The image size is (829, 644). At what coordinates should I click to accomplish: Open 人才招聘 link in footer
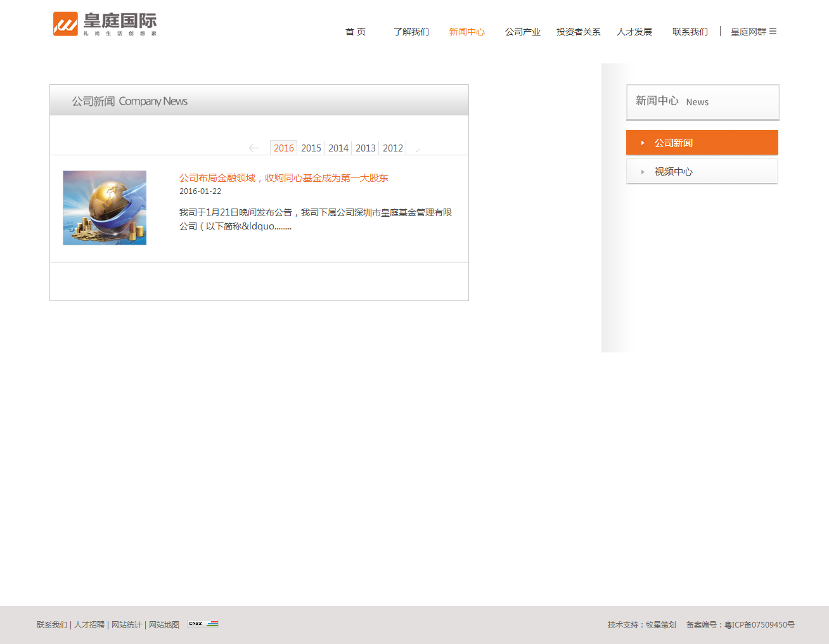tap(89, 625)
